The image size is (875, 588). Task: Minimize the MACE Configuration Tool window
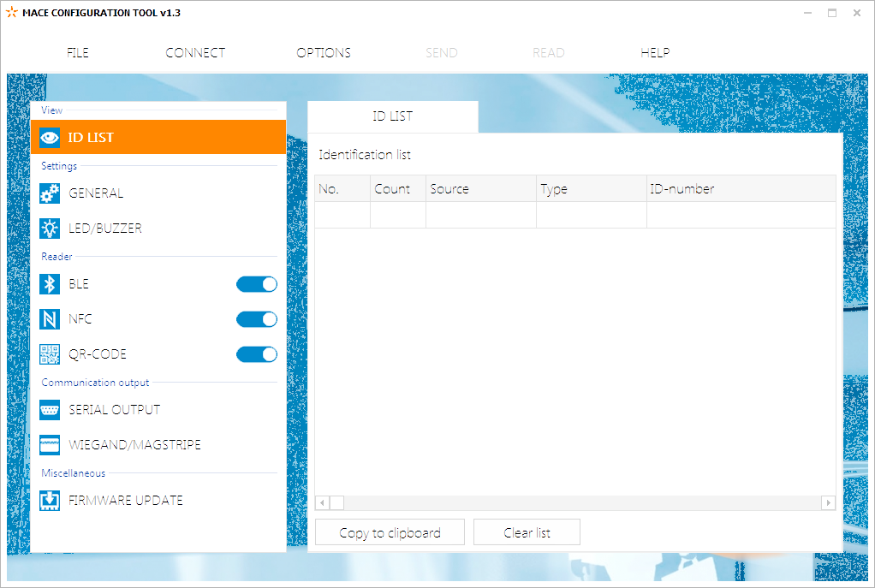pyautogui.click(x=807, y=13)
